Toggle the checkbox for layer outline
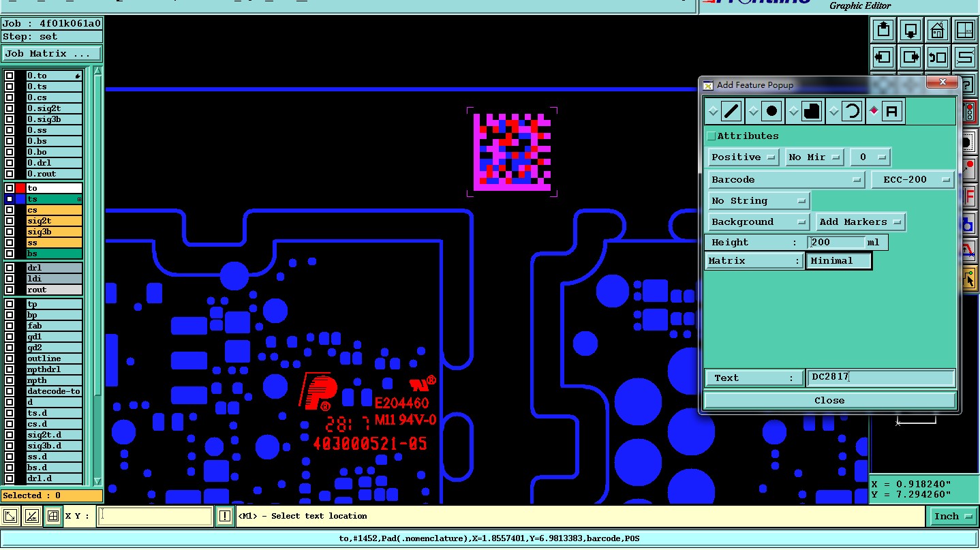This screenshot has width=980, height=550. 10,358
